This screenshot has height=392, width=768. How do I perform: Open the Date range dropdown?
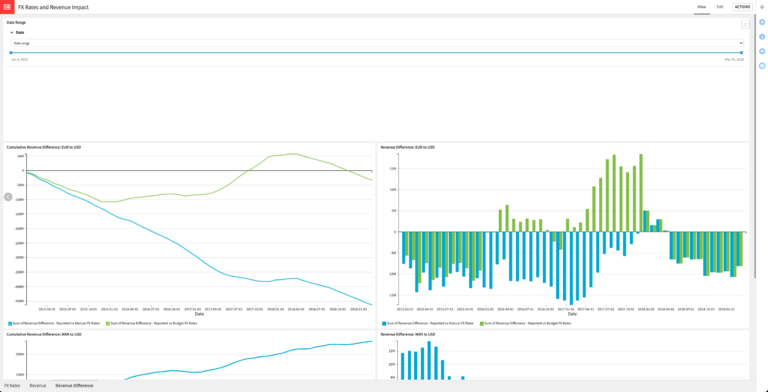[377, 43]
